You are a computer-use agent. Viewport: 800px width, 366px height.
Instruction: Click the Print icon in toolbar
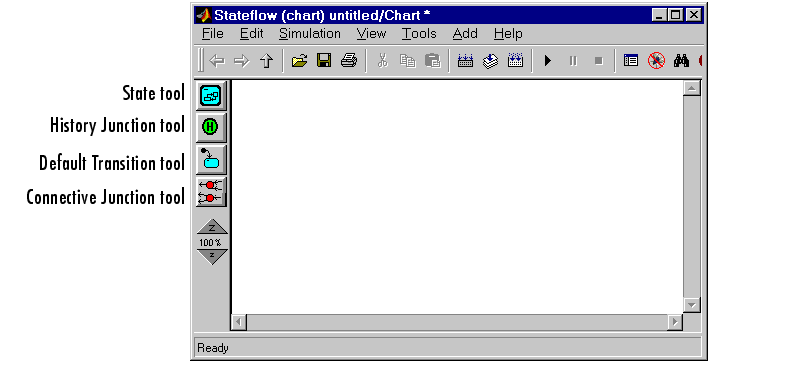[x=349, y=61]
